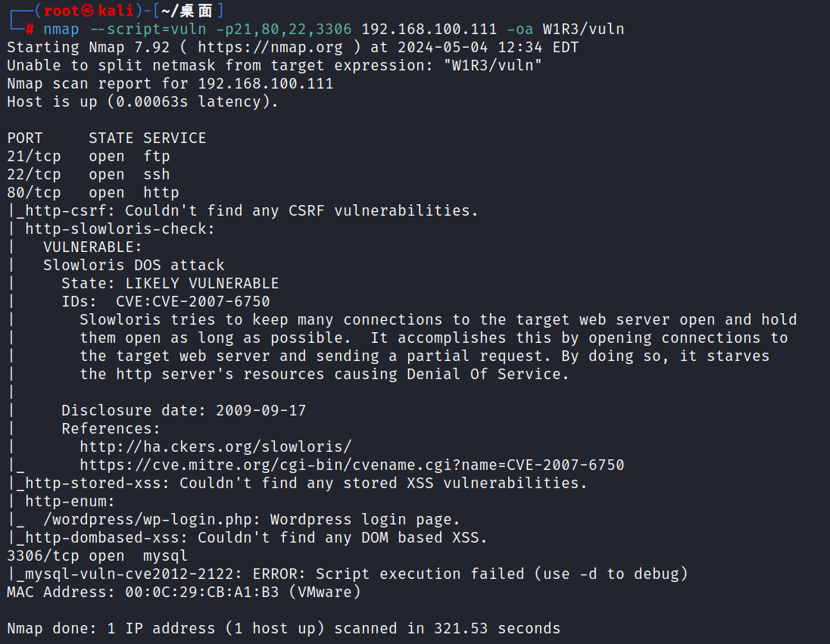The image size is (830, 644).
Task: Click the 3306/tcp mysql port line
Action: click(x=98, y=555)
